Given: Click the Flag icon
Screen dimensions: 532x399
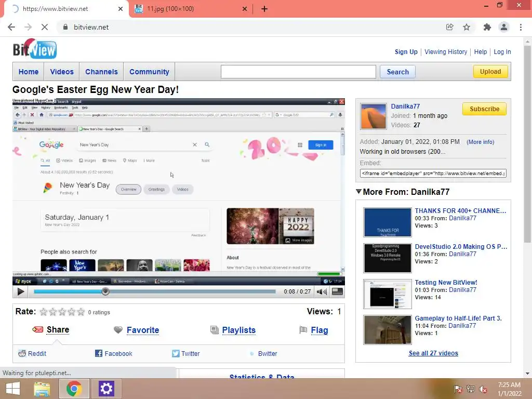Looking at the screenshot, I should coord(303,330).
